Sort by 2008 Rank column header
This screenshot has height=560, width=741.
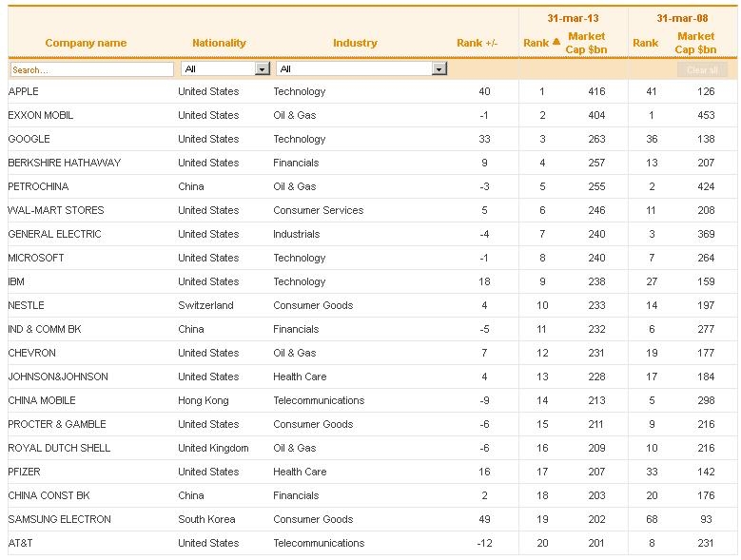645,43
